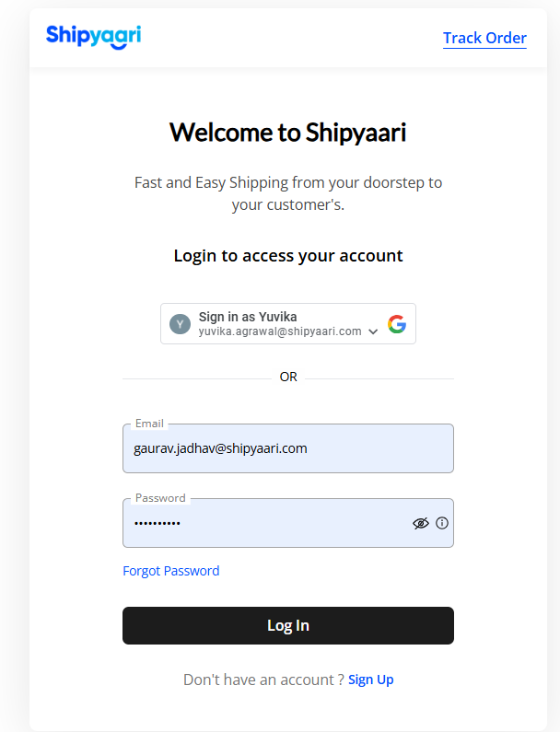
Task: Expand the Google account chevron
Action: click(373, 331)
